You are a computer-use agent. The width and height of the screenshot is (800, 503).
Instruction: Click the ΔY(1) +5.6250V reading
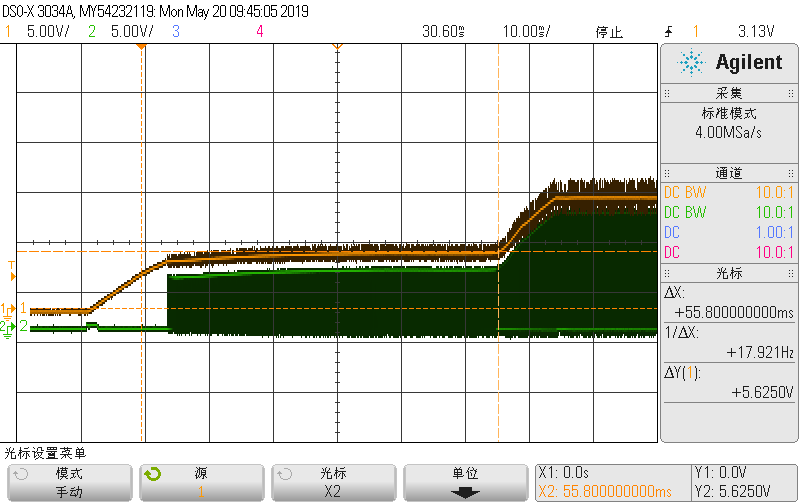(x=729, y=382)
